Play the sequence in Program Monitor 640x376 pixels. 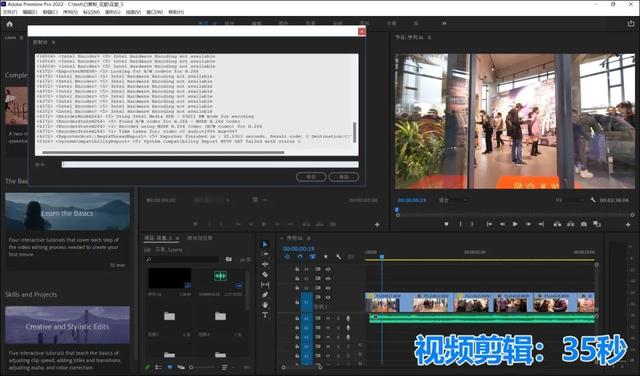pos(515,224)
